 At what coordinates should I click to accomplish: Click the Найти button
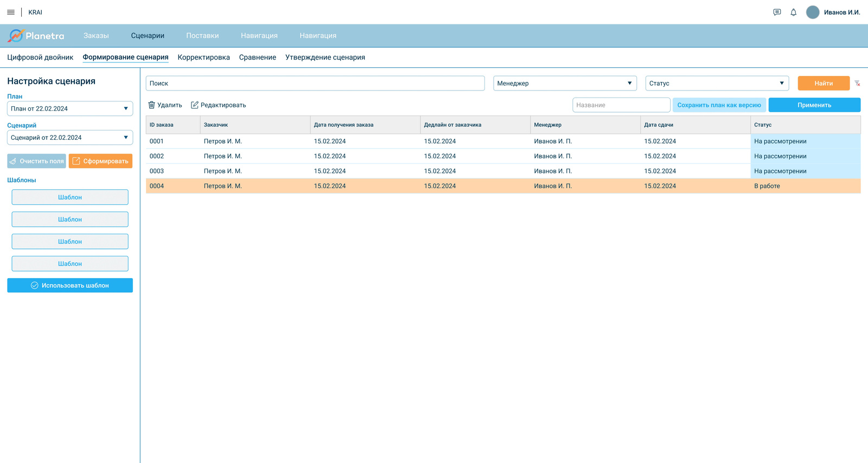click(824, 83)
